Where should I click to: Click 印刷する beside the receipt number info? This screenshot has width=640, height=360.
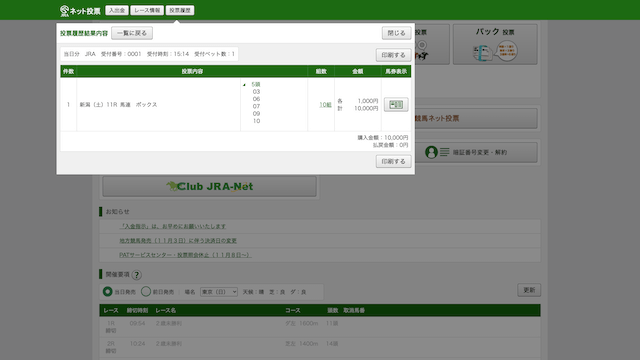(x=393, y=55)
